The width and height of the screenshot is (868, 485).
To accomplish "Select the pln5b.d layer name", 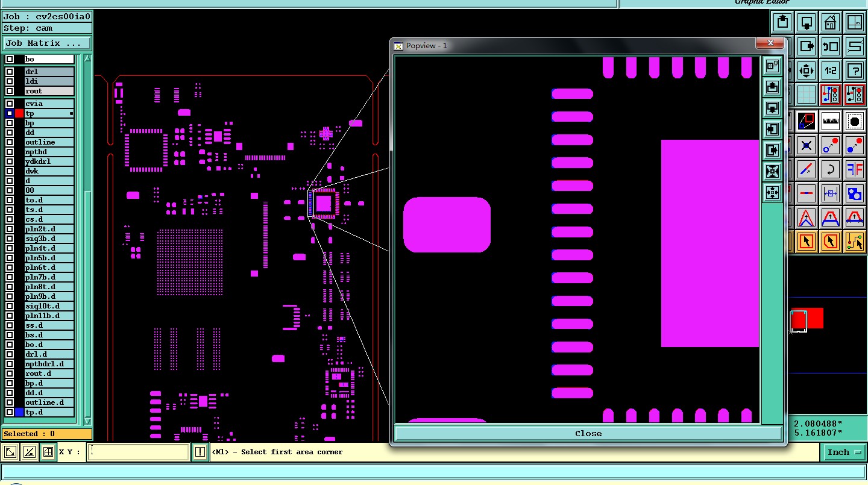I will click(49, 258).
